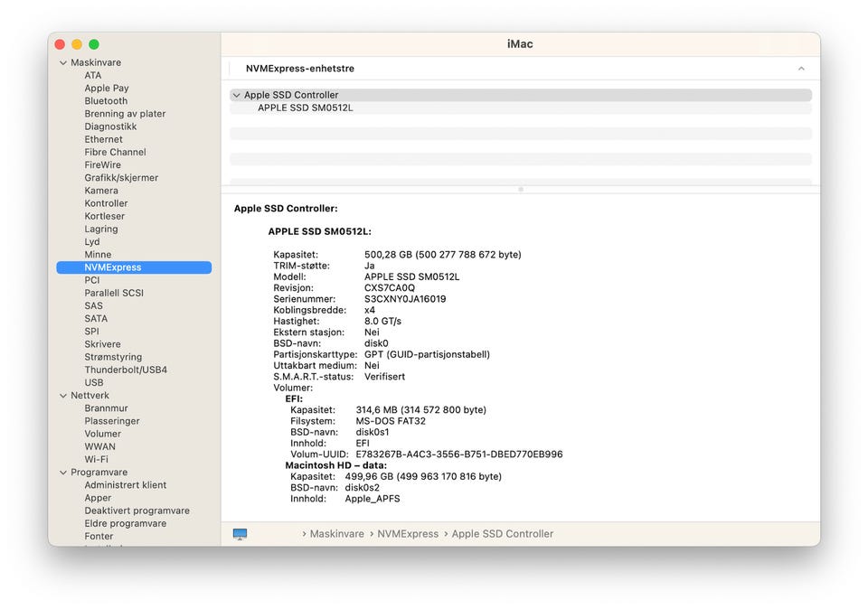Screen dimensions: 868x609
Task: Select APPLE SSD SM0512L device row
Action: pyautogui.click(x=521, y=108)
